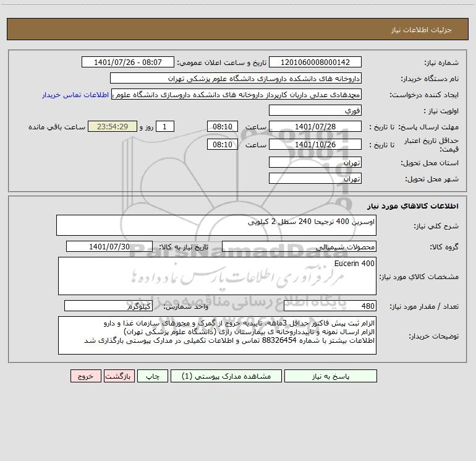Click the announcement date field 1401/07/26 - 08:07
The image size is (476, 461).
pos(128,62)
